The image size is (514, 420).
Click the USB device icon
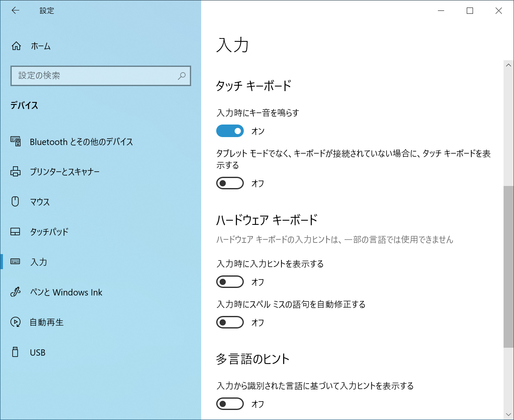tap(15, 352)
